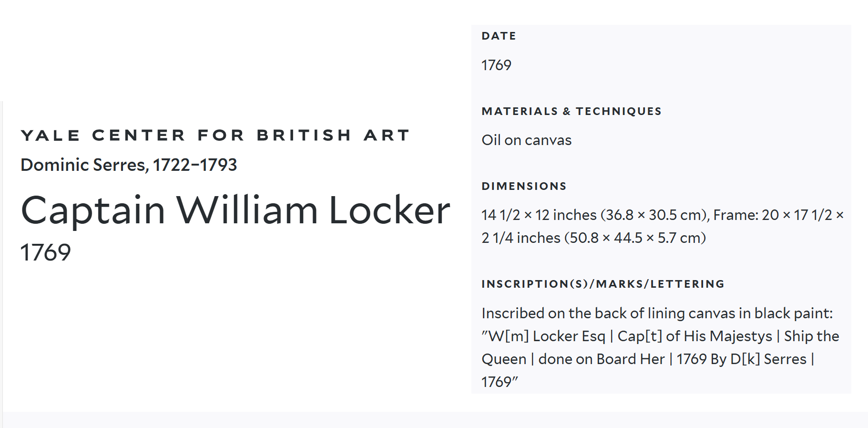Click the phrase Cap[t] of His Majestys
Screen dimensions: 868x428
[694, 336]
